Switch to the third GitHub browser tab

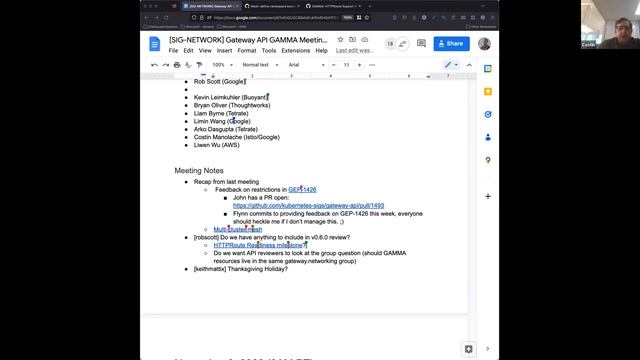click(333, 6)
